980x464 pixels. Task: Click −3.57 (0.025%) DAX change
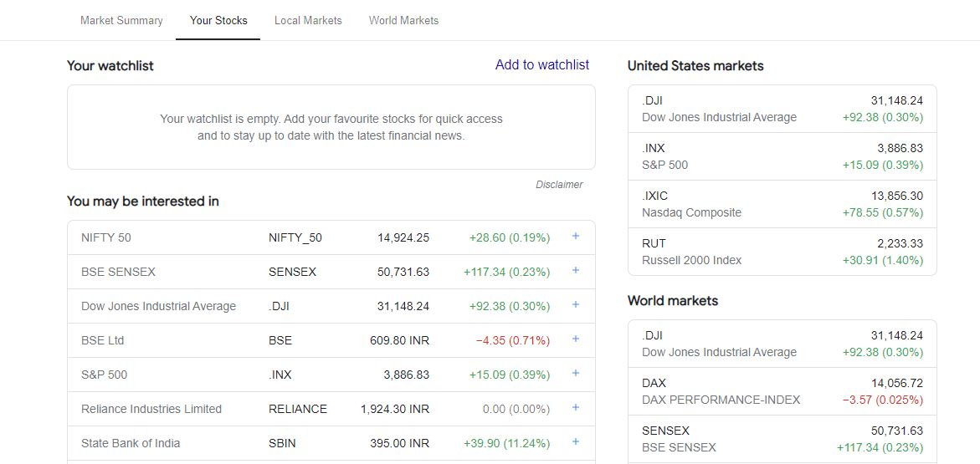tap(882, 400)
